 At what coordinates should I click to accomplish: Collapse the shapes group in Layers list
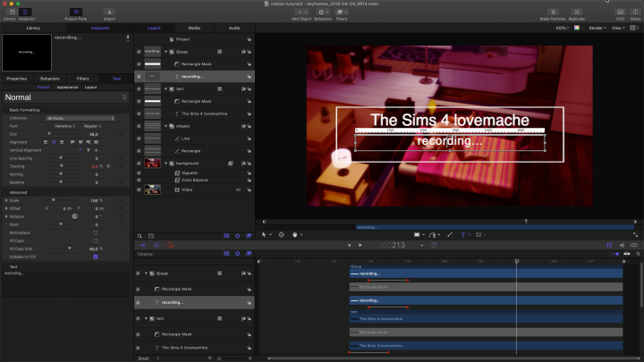click(x=166, y=126)
